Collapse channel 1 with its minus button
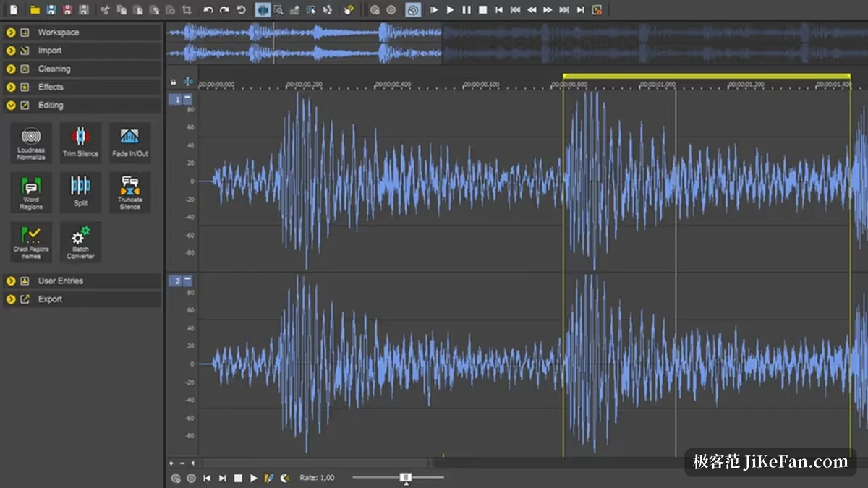Screen dimensions: 868x488 (x=187, y=99)
